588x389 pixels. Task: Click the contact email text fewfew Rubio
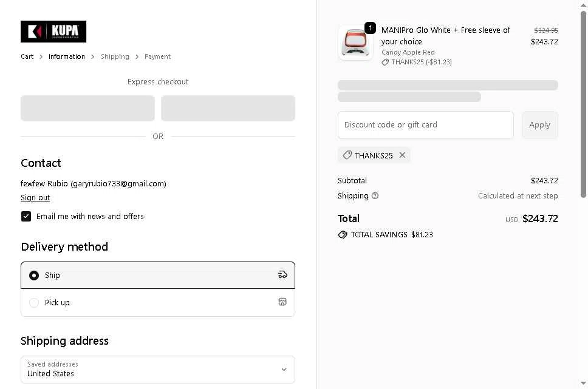94,184
